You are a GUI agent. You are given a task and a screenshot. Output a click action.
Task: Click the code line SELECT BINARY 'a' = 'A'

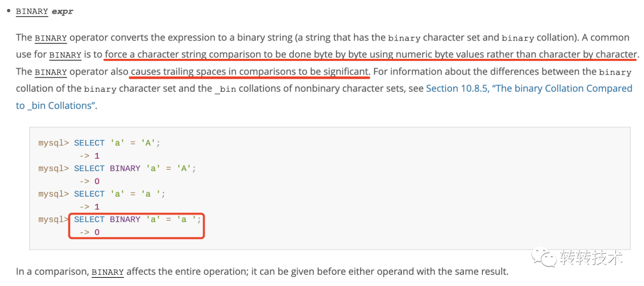[135, 169]
